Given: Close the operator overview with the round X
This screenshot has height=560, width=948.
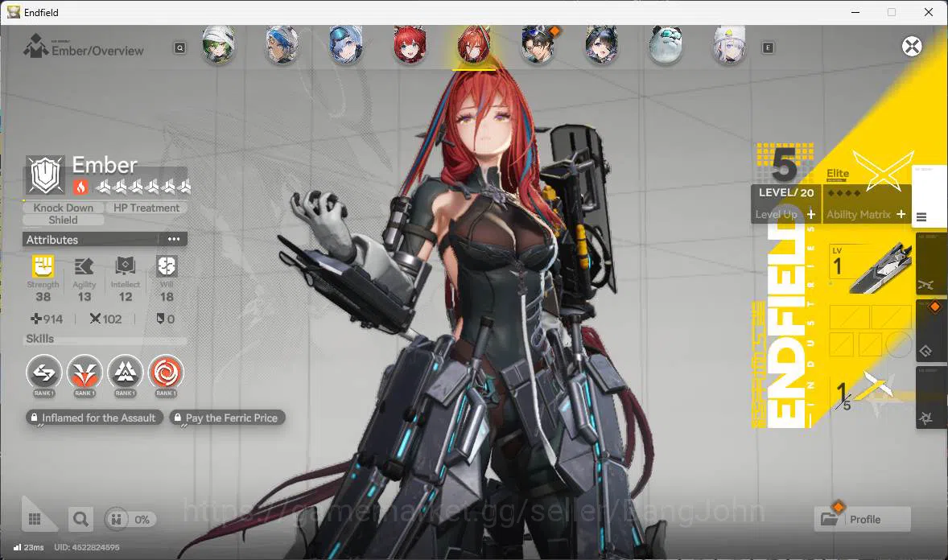Looking at the screenshot, I should click(x=912, y=47).
